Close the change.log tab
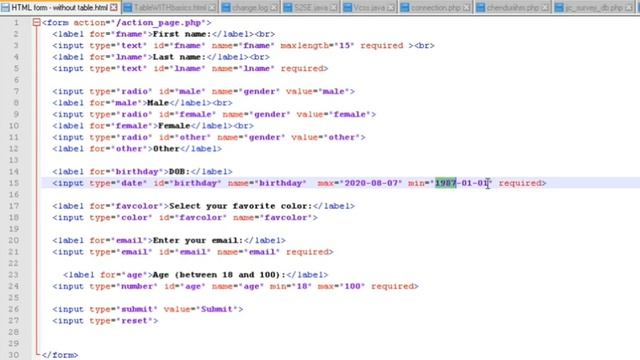Image resolution: width=640 pixels, height=360 pixels. pos(274,8)
